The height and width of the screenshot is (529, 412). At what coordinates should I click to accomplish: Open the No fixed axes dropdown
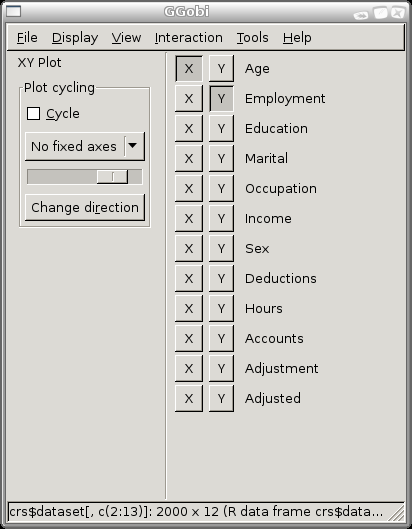[85, 146]
